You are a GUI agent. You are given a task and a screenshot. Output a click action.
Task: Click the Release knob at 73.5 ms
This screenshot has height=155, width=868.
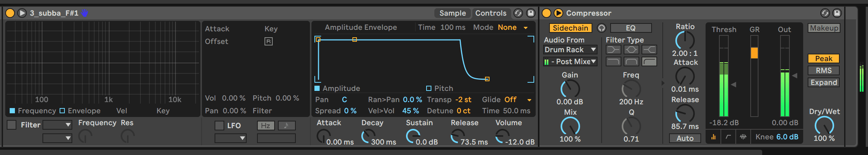457,136
